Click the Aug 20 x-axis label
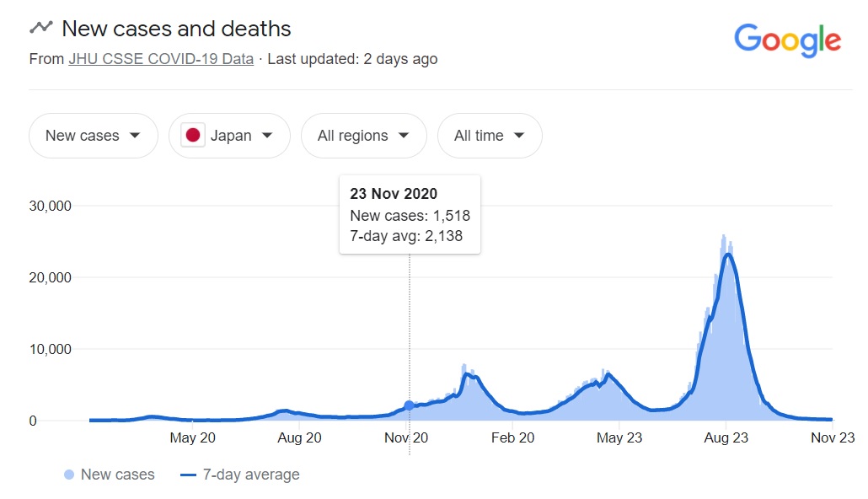This screenshot has height=499, width=868. [x=299, y=438]
